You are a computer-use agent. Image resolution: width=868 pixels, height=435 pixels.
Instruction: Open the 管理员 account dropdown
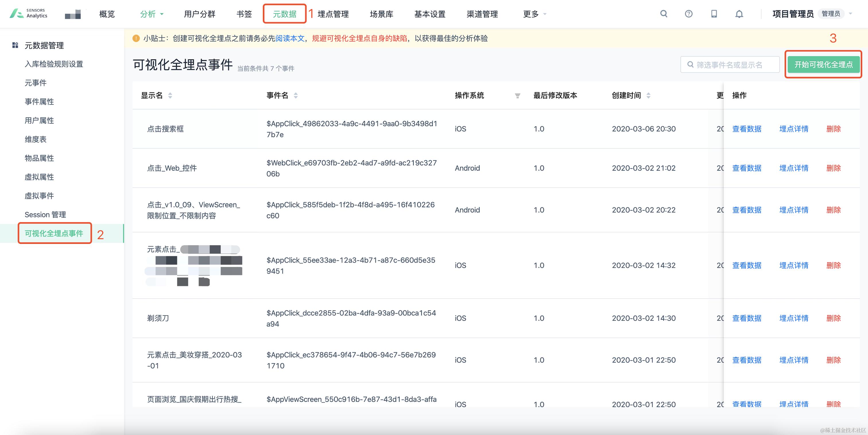[x=831, y=14]
